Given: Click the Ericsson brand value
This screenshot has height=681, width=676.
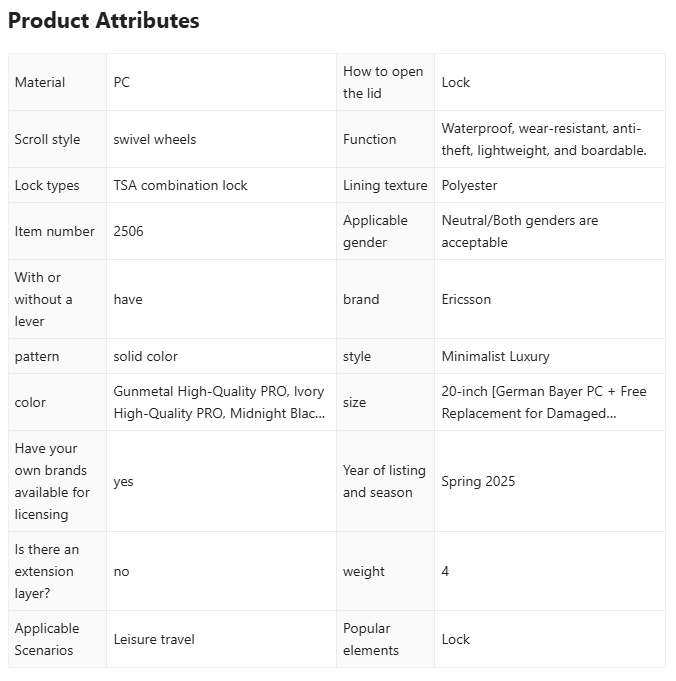Looking at the screenshot, I should coord(466,299).
